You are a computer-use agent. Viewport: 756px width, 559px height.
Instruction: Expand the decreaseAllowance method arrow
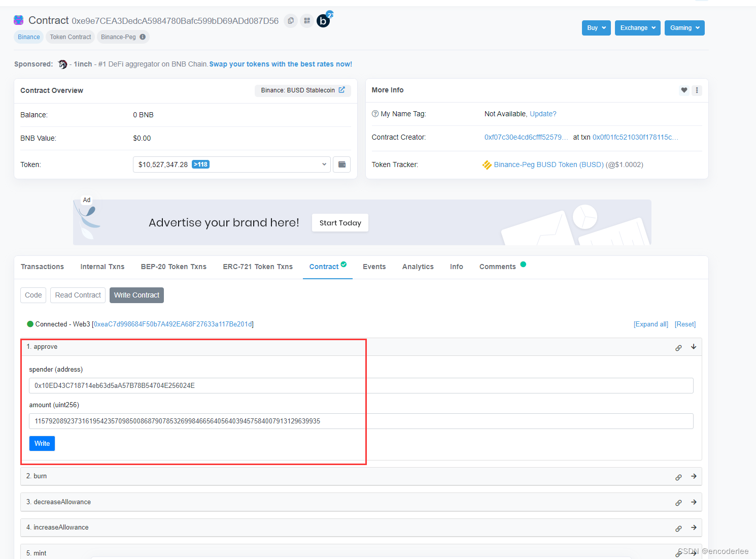click(694, 502)
